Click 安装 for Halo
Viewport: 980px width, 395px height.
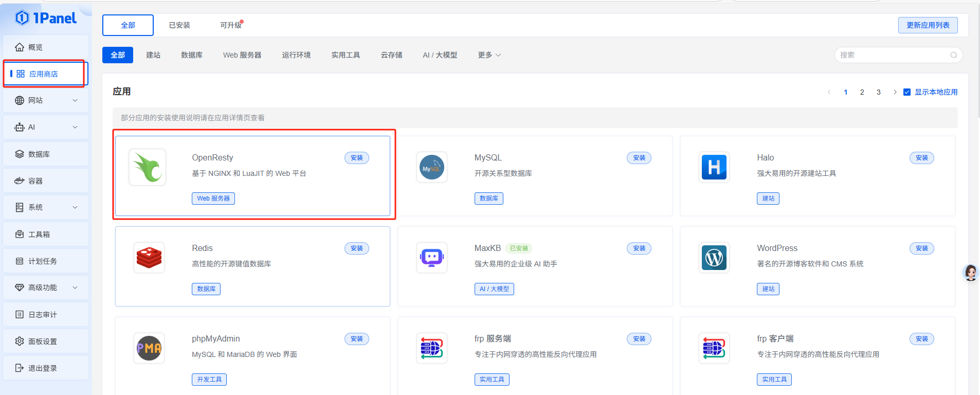tap(922, 158)
